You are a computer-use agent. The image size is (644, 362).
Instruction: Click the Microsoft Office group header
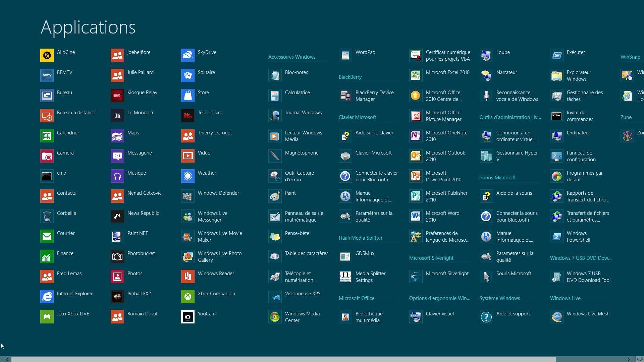pos(356,298)
